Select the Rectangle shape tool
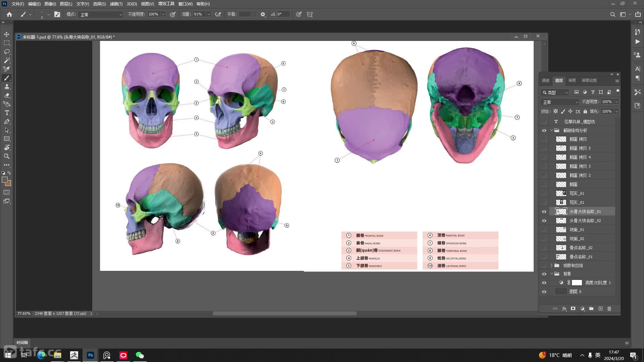The height and width of the screenshot is (362, 644). [7, 139]
